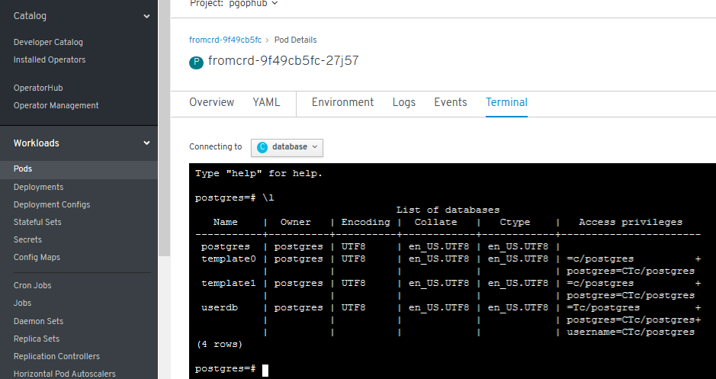Collapse the Workloads section chevron
716x379 pixels.
(x=147, y=143)
